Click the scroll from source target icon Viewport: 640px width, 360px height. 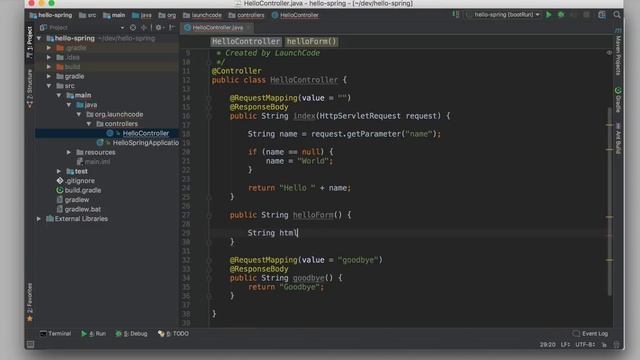133,27
